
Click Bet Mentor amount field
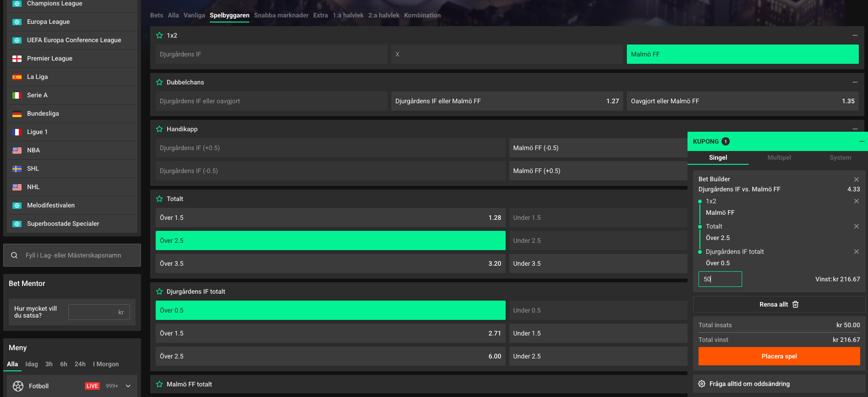tap(99, 312)
